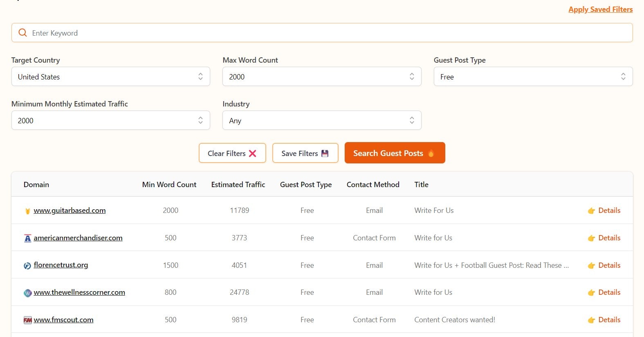Open the www.guitarbased.com link
Screen dimensions: 644x337
click(x=70, y=210)
